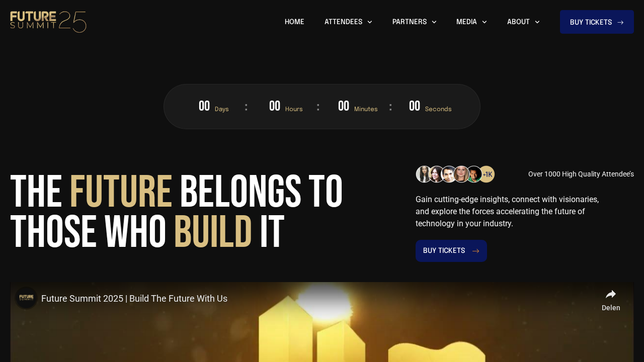Expand the Partners dropdown chevron
The height and width of the screenshot is (362, 644).
434,22
